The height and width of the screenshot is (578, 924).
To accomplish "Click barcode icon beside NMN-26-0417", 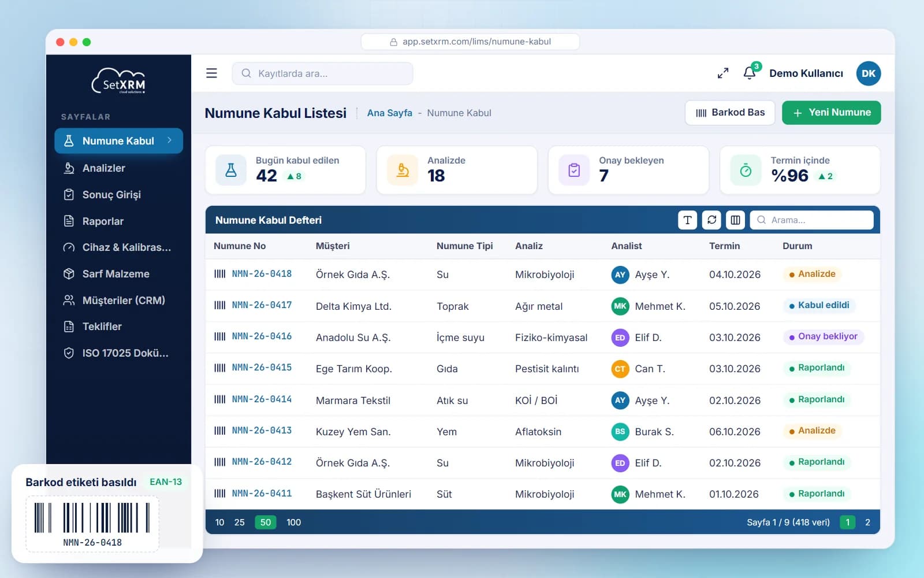I will 220,305.
